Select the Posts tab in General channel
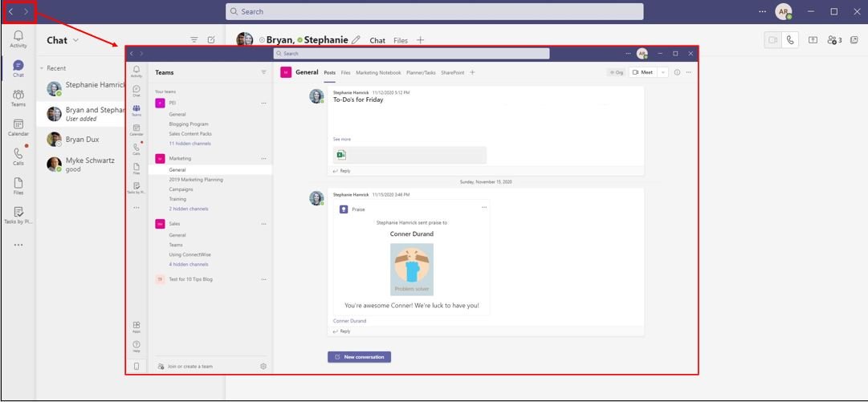Screen dimensions: 868x402 pyautogui.click(x=329, y=72)
